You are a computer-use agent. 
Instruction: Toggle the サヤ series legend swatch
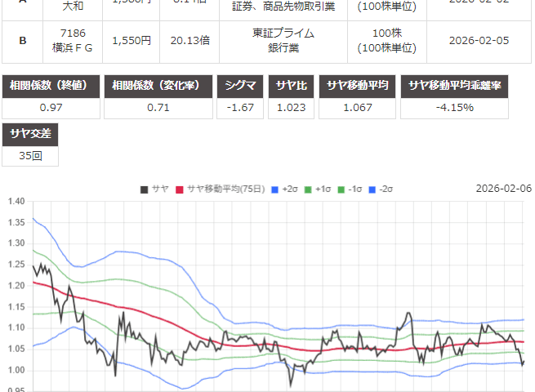point(145,189)
